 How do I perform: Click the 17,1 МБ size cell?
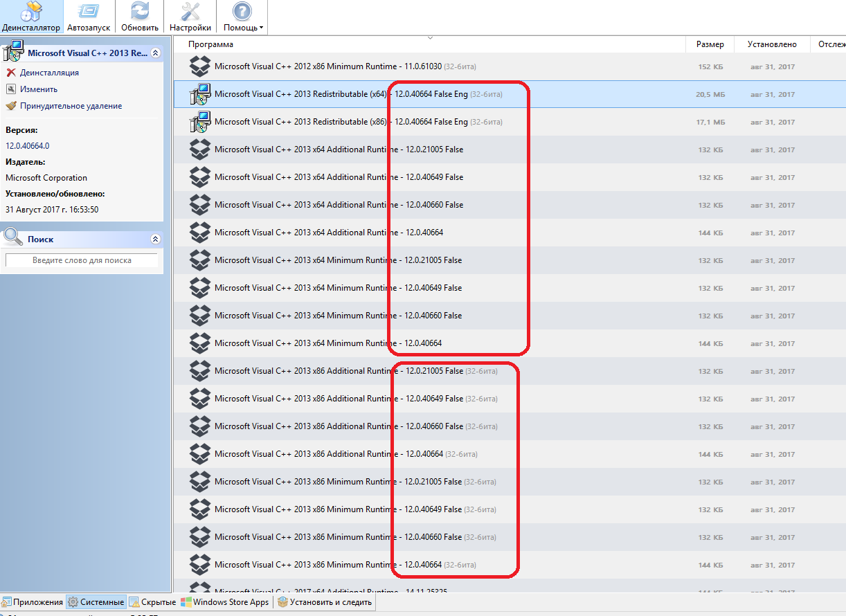coord(710,122)
